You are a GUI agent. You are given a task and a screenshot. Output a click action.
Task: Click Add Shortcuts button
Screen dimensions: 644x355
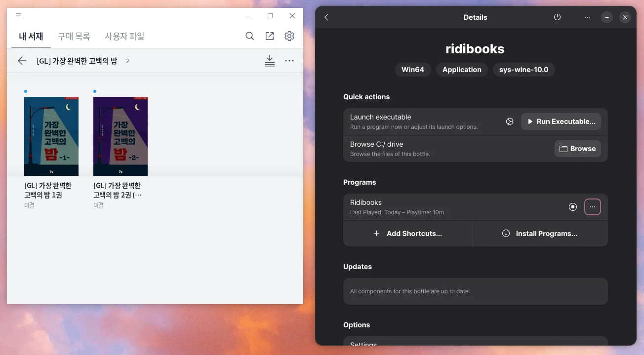point(408,234)
